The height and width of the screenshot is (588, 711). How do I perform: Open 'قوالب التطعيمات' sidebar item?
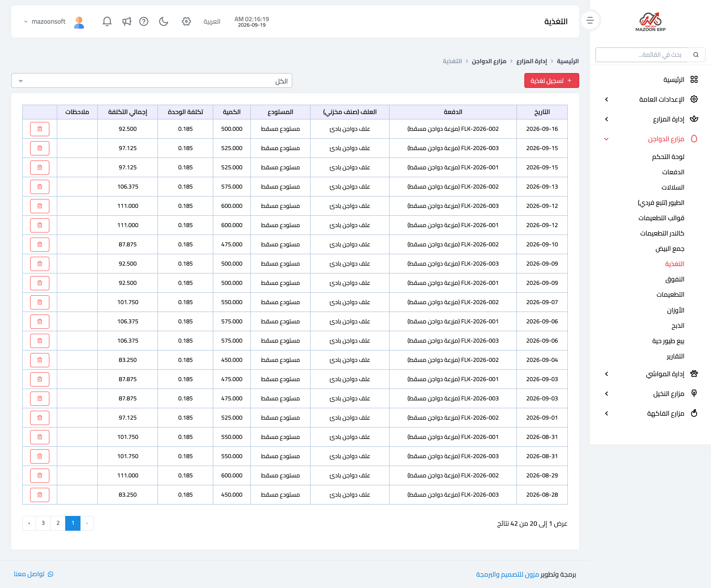[661, 218]
